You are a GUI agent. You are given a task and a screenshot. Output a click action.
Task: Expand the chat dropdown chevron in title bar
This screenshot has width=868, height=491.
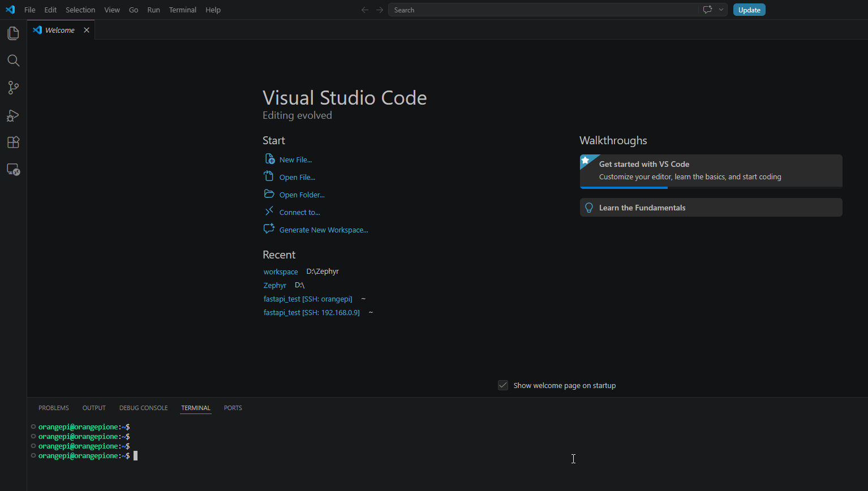click(x=721, y=10)
